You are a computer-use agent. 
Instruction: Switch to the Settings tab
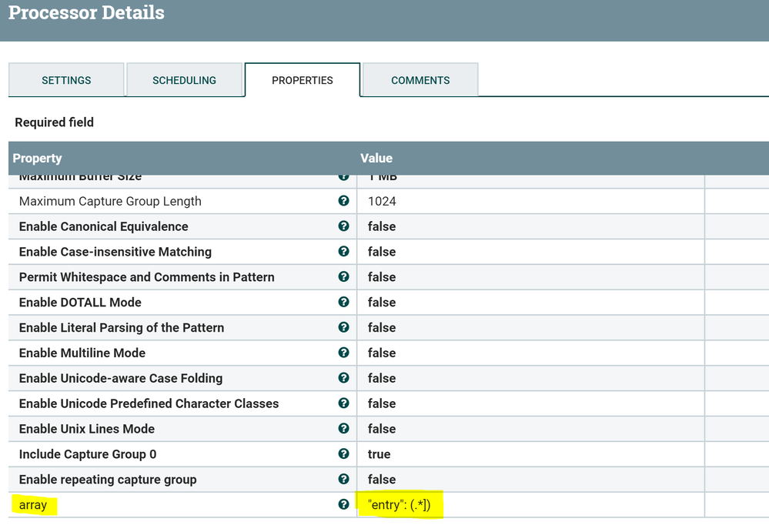click(x=66, y=80)
